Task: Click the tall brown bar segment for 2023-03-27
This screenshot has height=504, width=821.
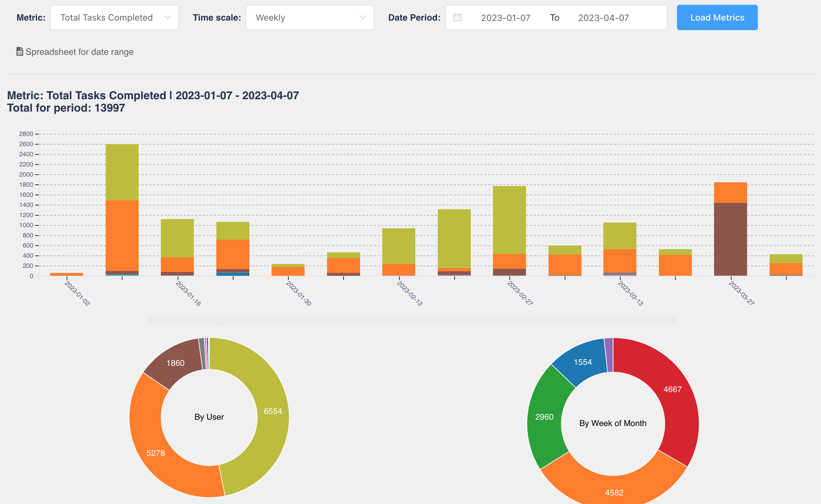Action: click(730, 239)
